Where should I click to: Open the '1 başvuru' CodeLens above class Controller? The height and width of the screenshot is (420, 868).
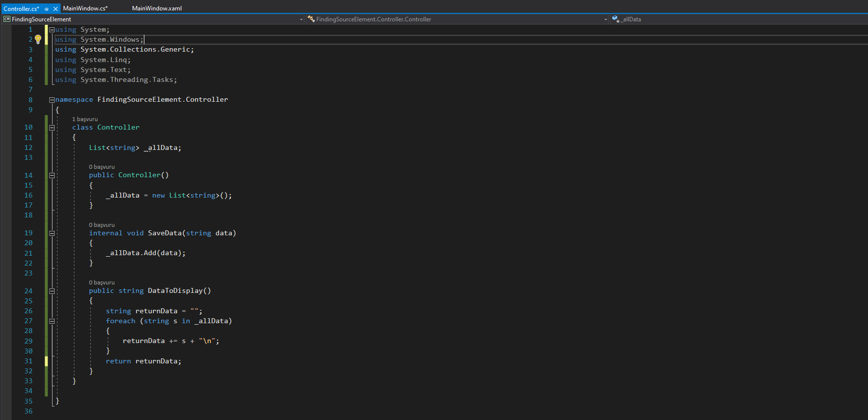point(85,119)
